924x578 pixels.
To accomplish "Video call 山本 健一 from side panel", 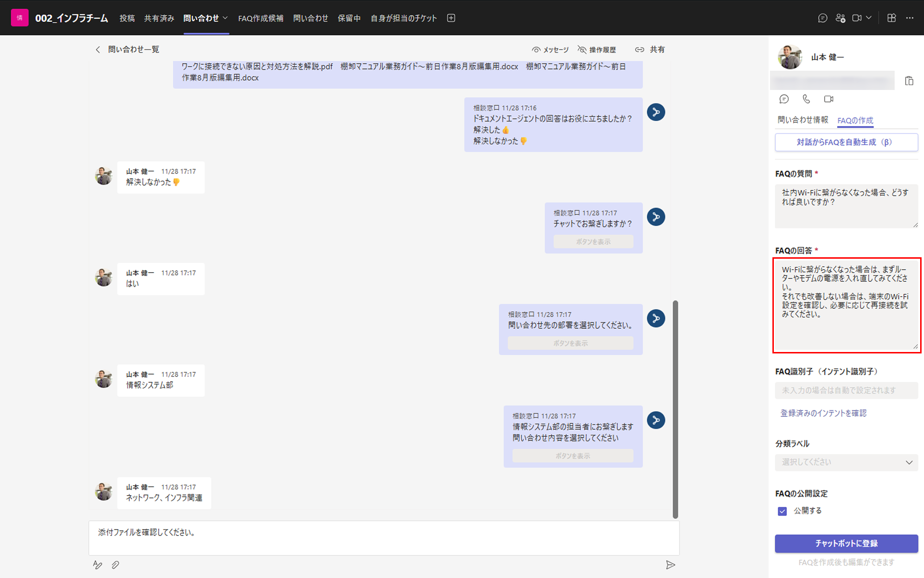I will pos(829,99).
